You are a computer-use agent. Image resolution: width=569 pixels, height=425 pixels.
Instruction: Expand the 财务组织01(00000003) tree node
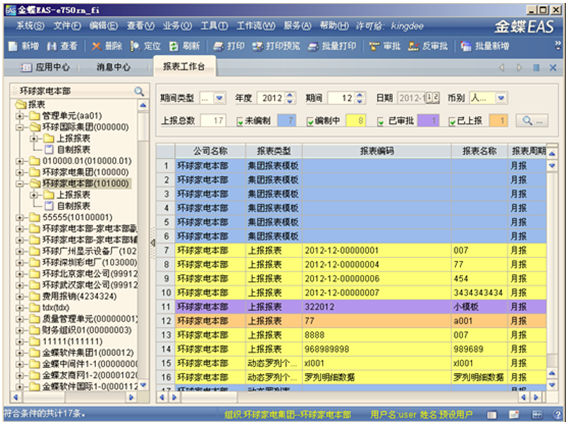coord(20,330)
